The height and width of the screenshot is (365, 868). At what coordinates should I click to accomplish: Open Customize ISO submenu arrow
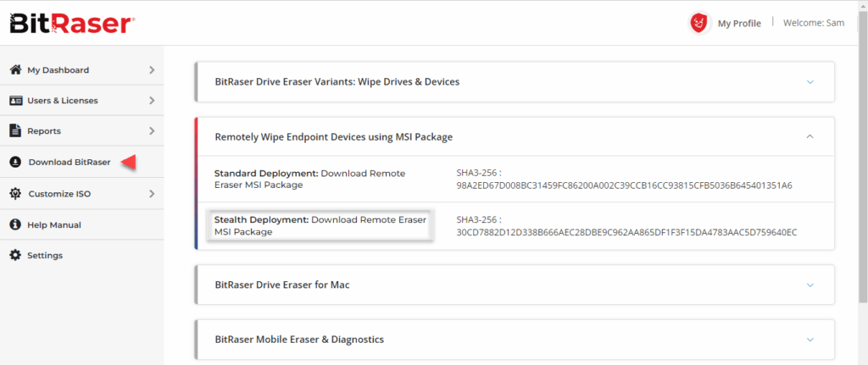tap(153, 194)
